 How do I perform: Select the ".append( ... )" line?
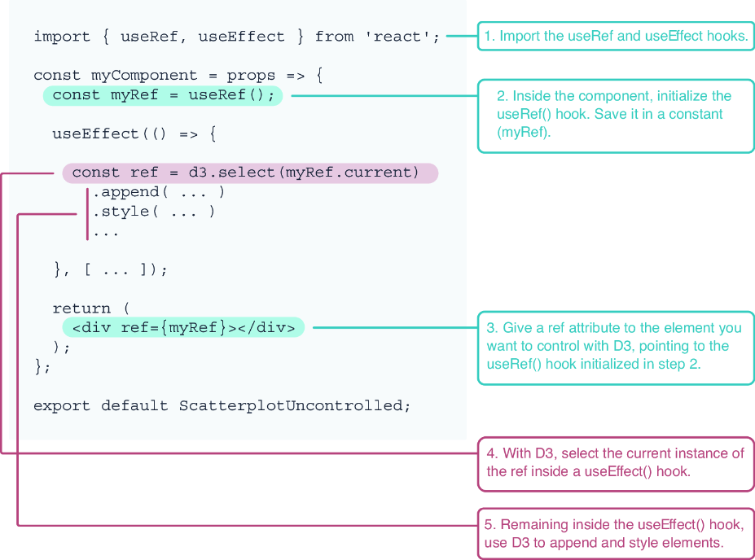point(159,192)
